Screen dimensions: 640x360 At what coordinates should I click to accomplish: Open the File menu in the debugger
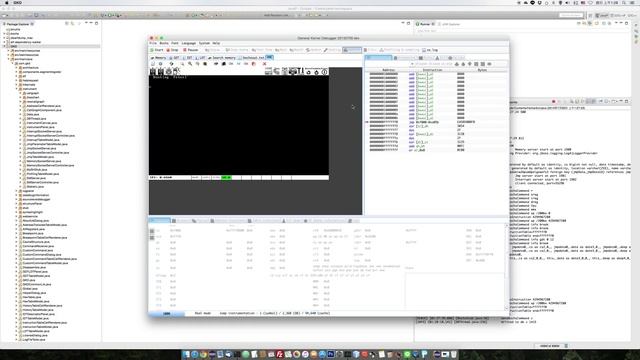click(153, 43)
